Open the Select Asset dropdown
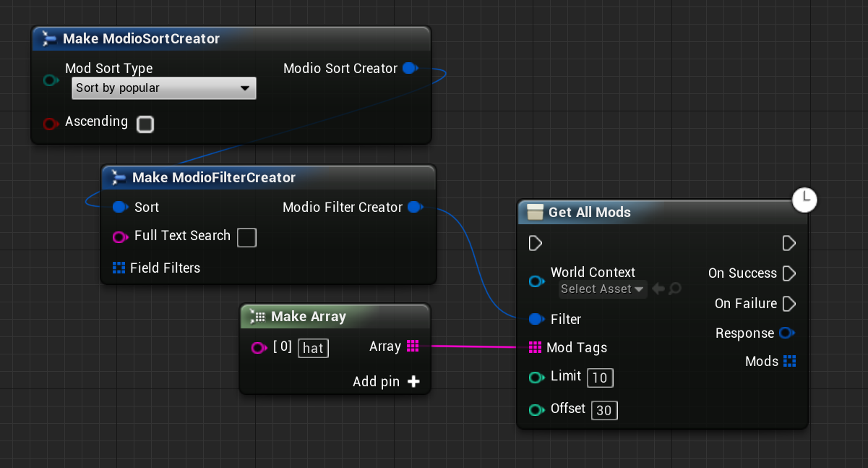 (x=602, y=289)
